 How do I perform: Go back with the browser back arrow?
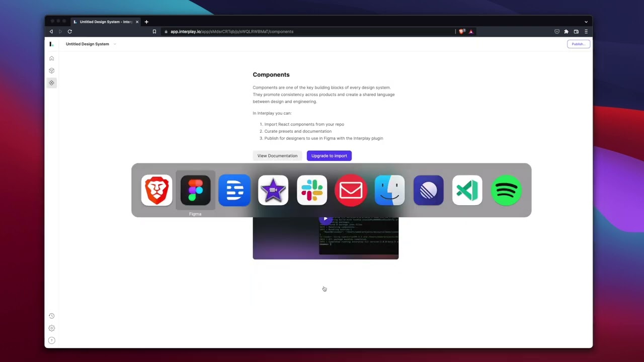pos(51,32)
